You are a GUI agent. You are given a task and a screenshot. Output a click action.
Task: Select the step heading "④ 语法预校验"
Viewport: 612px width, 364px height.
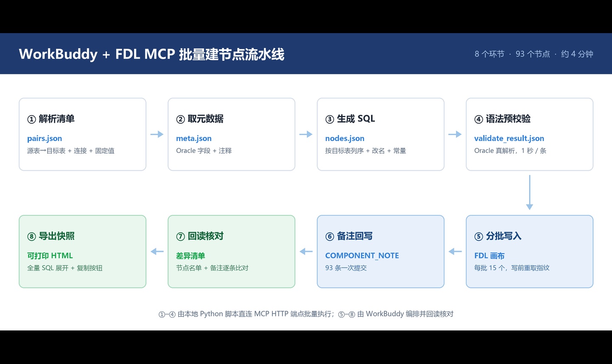tap(502, 119)
